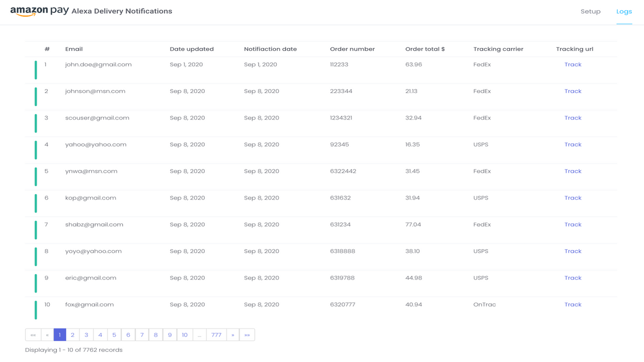Click order number 6318888

(343, 251)
